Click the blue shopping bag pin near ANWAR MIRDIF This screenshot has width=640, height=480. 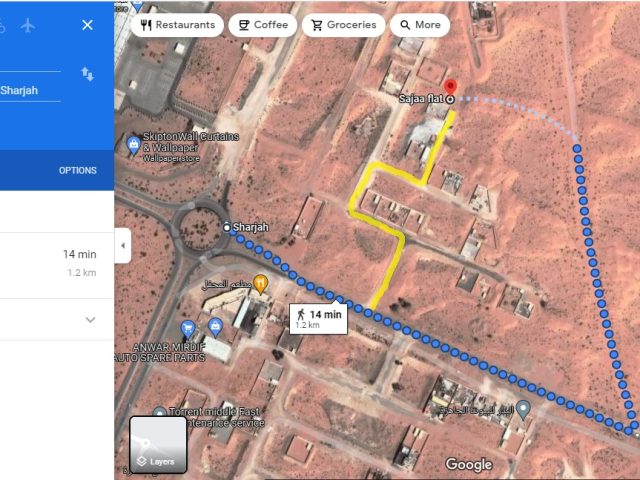[215, 327]
